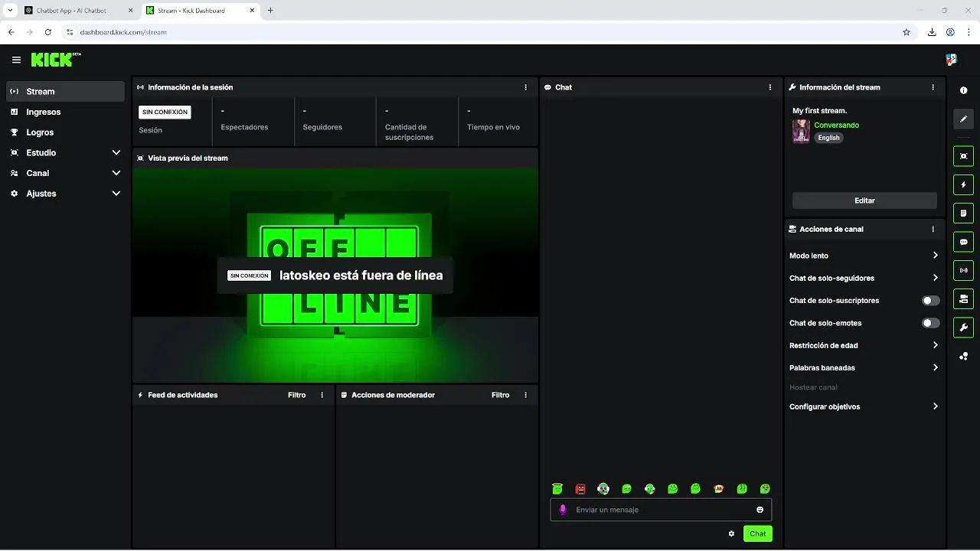Click the Conversando category link
Viewport: 980px width, 551px height.
[x=837, y=125]
